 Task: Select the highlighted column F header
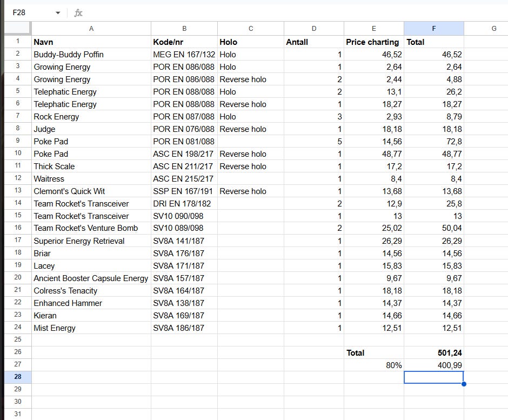coord(433,29)
